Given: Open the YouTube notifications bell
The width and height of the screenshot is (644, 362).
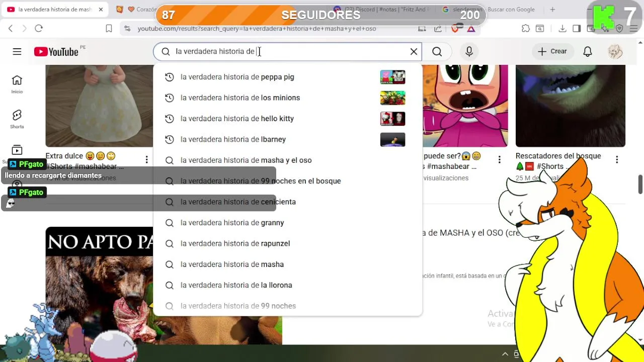Looking at the screenshot, I should pyautogui.click(x=587, y=51).
